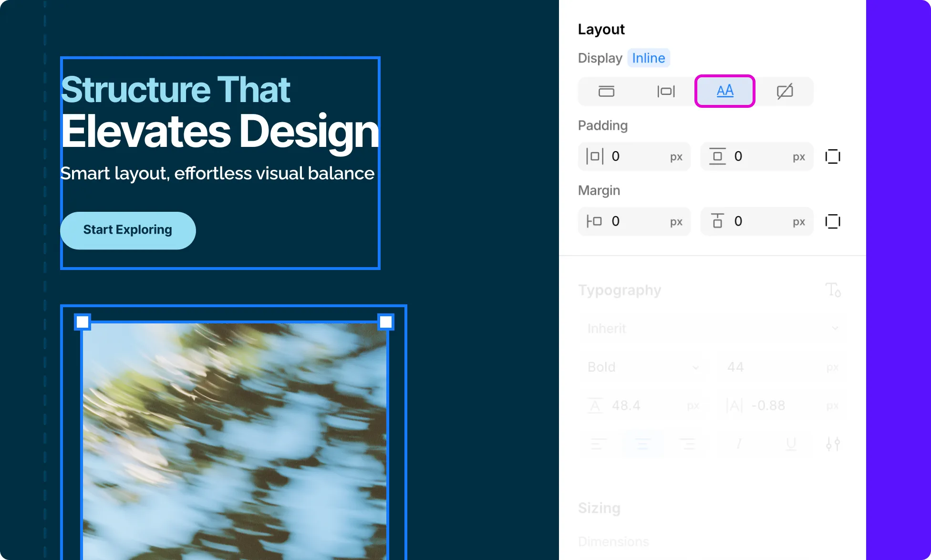Click the Layout section heading
931x560 pixels.
[x=601, y=29]
